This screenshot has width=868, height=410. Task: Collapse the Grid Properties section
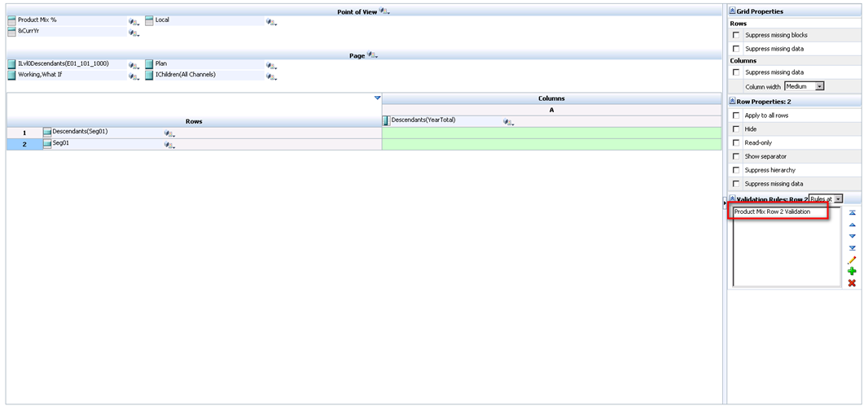pos(732,11)
